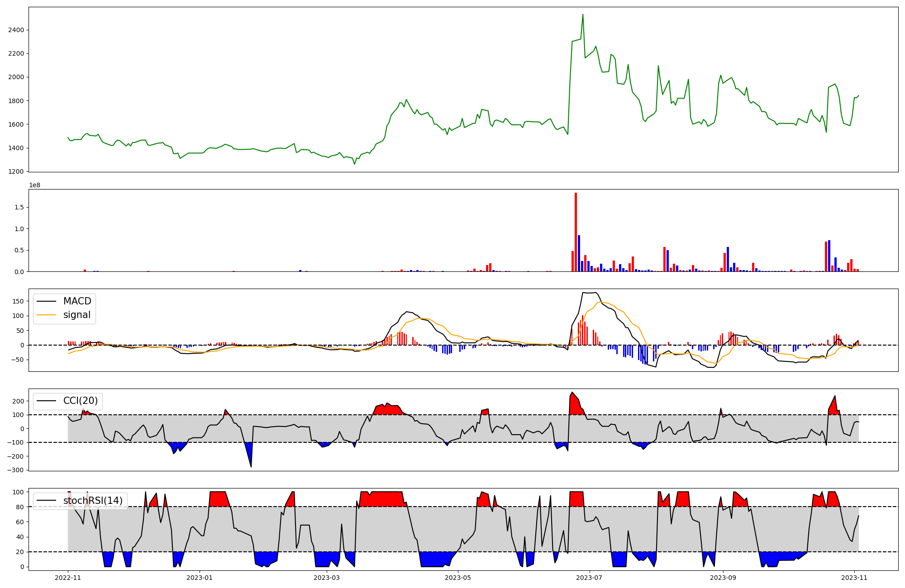The image size is (905, 588).
Task: Click the orange signal legend line sample
Action: click(46, 315)
